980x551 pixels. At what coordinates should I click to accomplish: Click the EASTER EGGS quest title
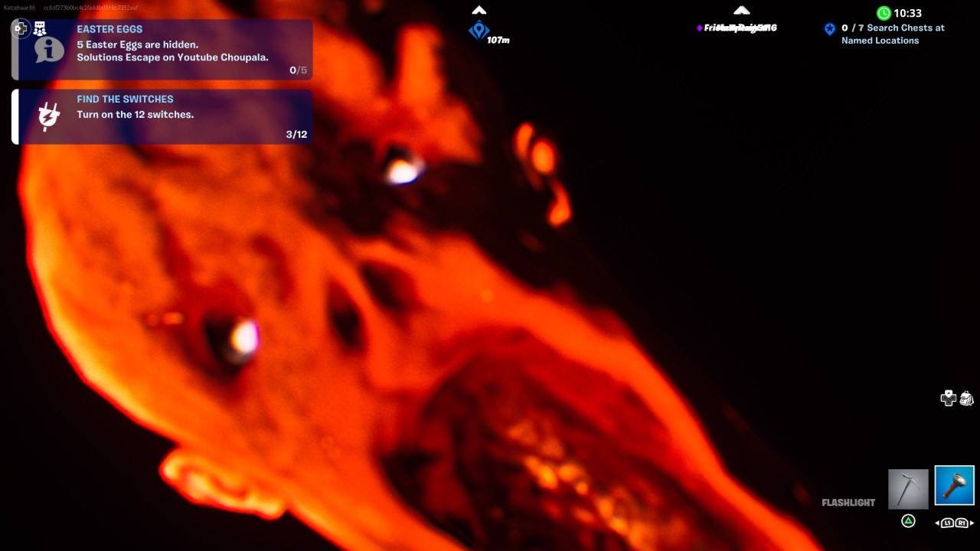point(109,29)
